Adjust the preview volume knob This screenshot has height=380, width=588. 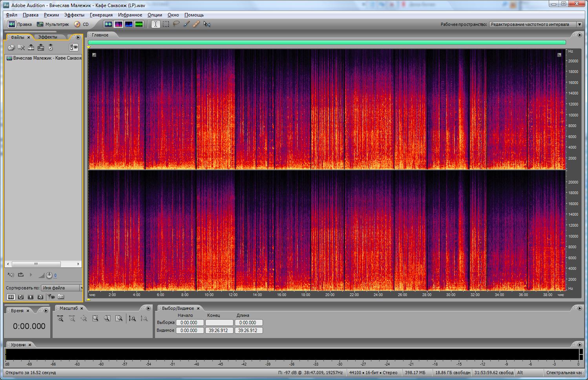coord(49,275)
